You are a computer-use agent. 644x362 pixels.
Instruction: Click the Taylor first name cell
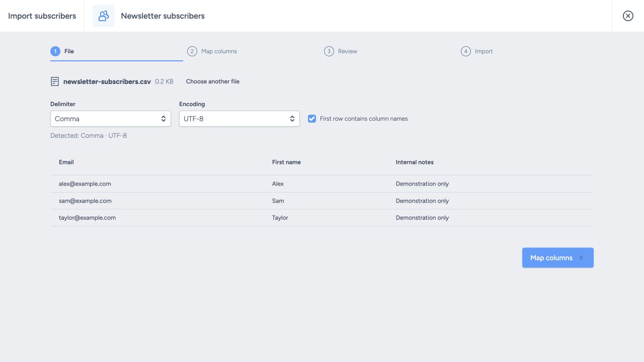click(280, 218)
